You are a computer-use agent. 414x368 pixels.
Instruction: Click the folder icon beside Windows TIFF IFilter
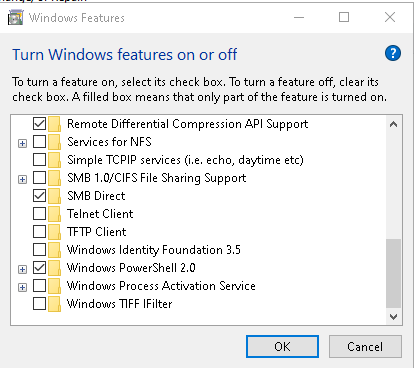[x=54, y=304]
